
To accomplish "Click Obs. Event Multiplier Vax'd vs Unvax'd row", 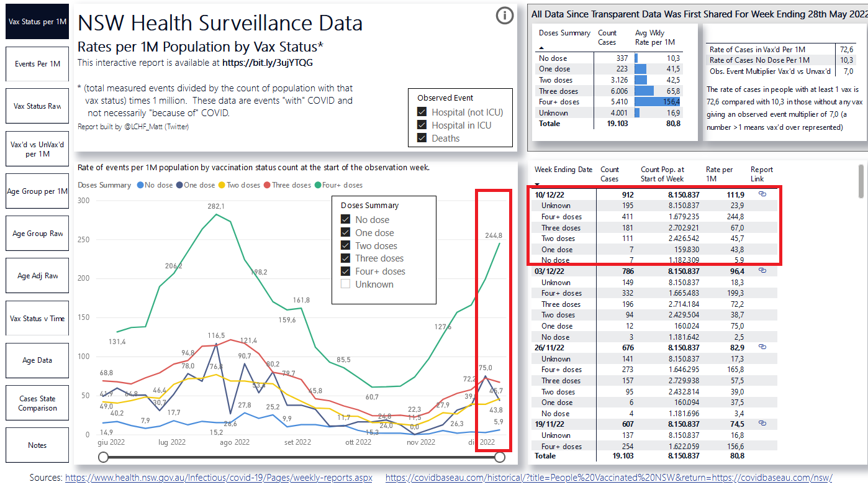I will point(781,71).
